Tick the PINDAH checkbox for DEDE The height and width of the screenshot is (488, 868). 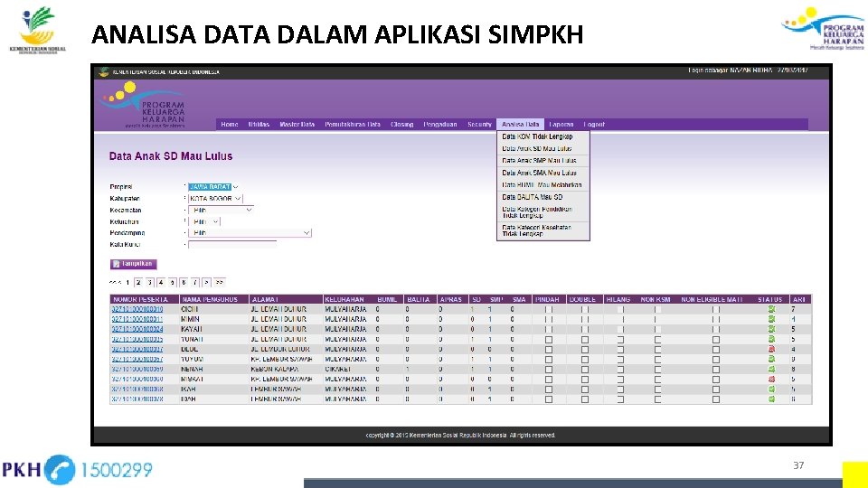549,350
